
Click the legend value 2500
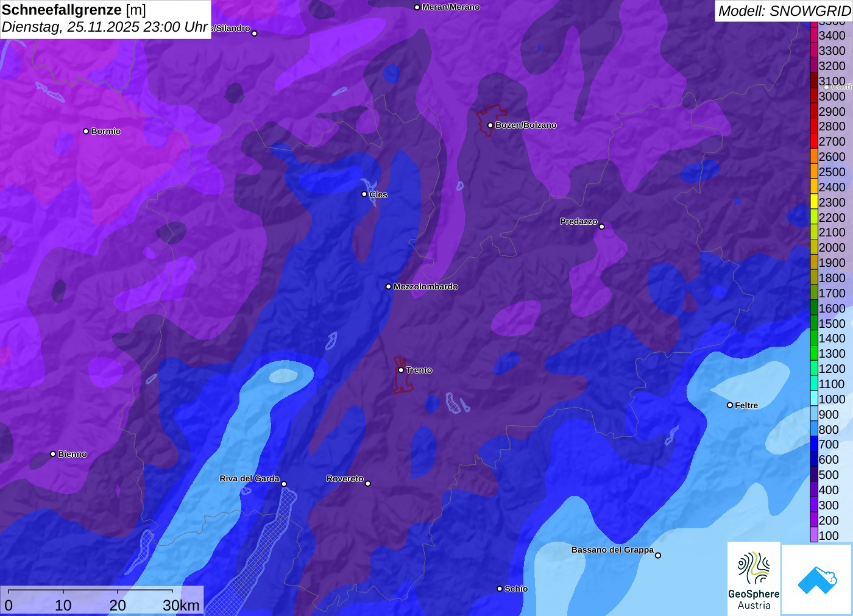[832, 172]
